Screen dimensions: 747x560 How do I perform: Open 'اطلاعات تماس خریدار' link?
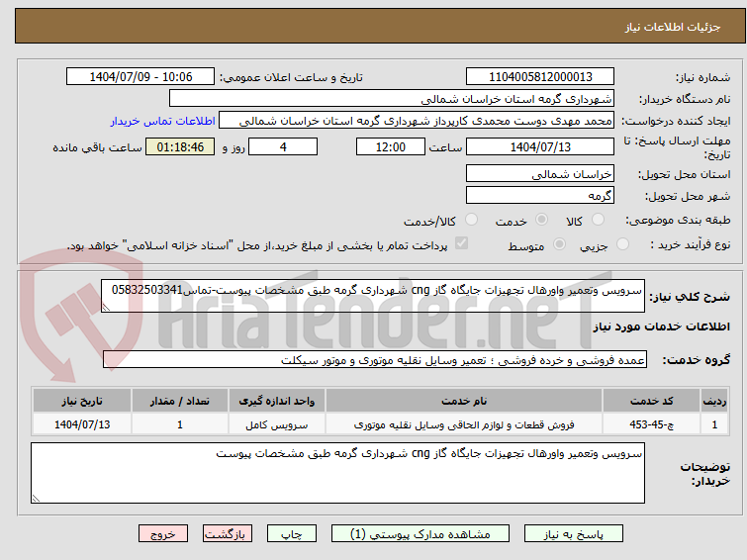[163, 121]
